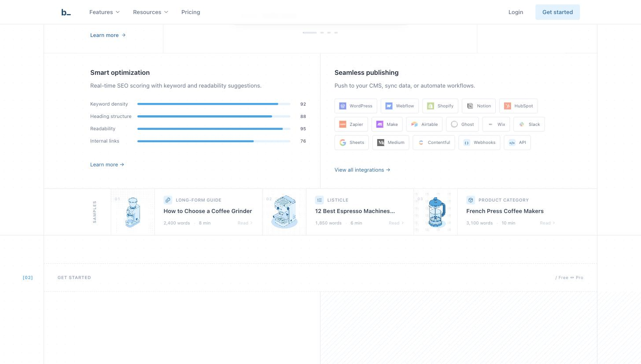Open the espresso machine sample thumbnail
The image size is (641, 364).
tap(284, 212)
